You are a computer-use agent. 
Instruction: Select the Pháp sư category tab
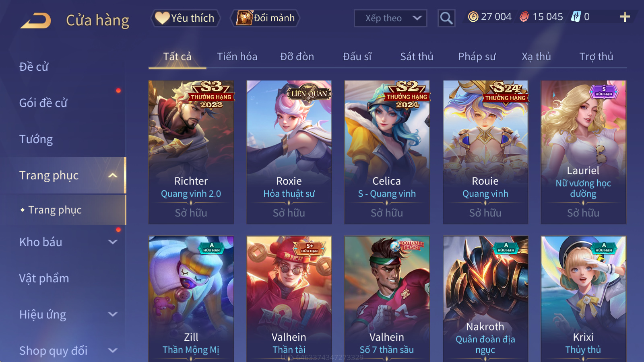point(477,57)
